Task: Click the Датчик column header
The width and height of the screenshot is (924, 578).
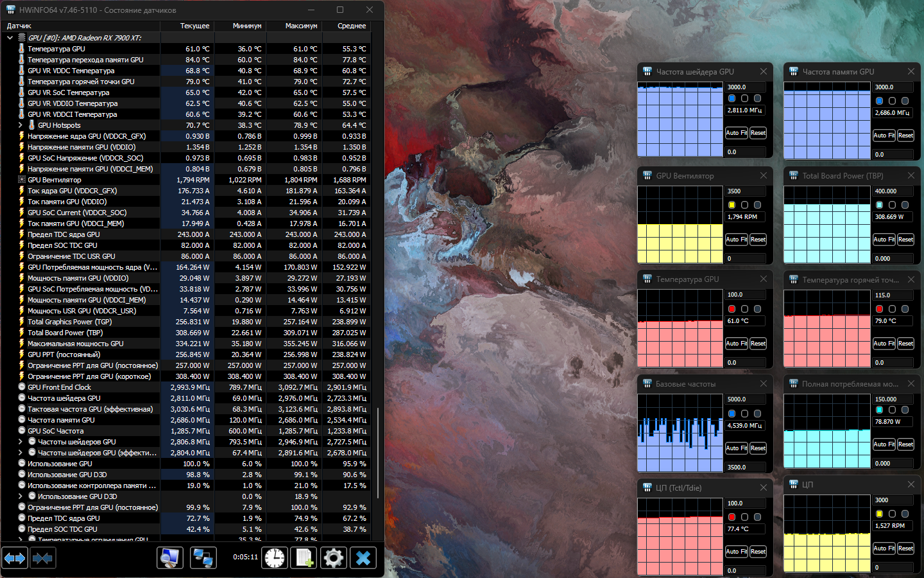Action: [80, 26]
